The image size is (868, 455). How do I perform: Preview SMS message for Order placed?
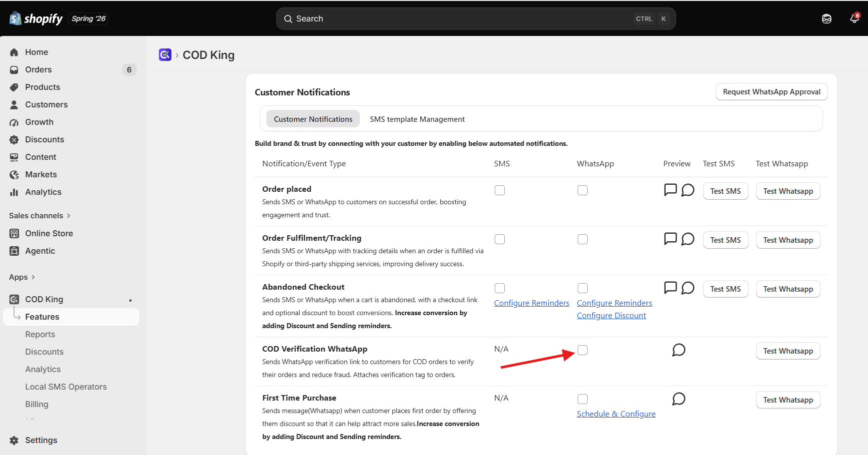point(670,190)
